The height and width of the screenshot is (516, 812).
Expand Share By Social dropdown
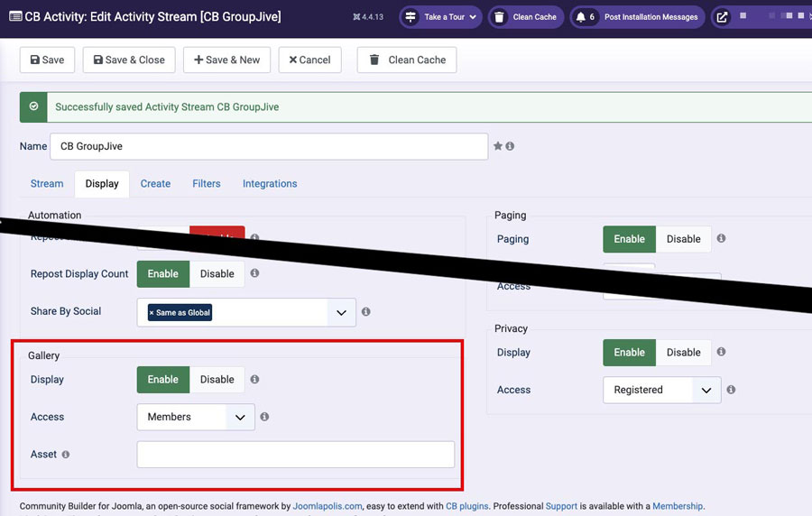point(340,313)
